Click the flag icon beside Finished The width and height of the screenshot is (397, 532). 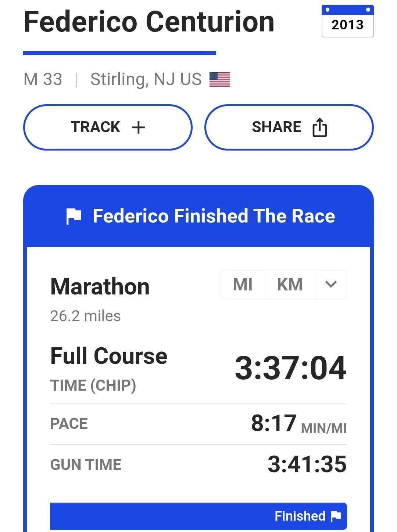click(336, 516)
